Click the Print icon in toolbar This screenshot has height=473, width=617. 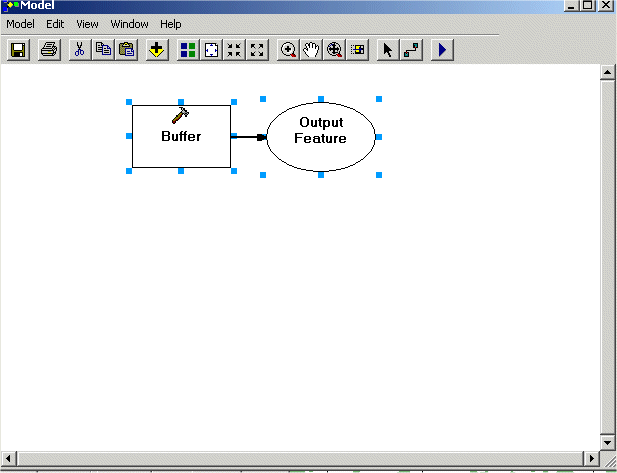[x=49, y=50]
